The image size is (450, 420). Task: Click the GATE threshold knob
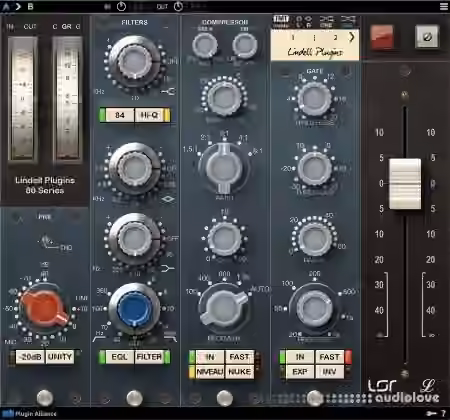[314, 99]
